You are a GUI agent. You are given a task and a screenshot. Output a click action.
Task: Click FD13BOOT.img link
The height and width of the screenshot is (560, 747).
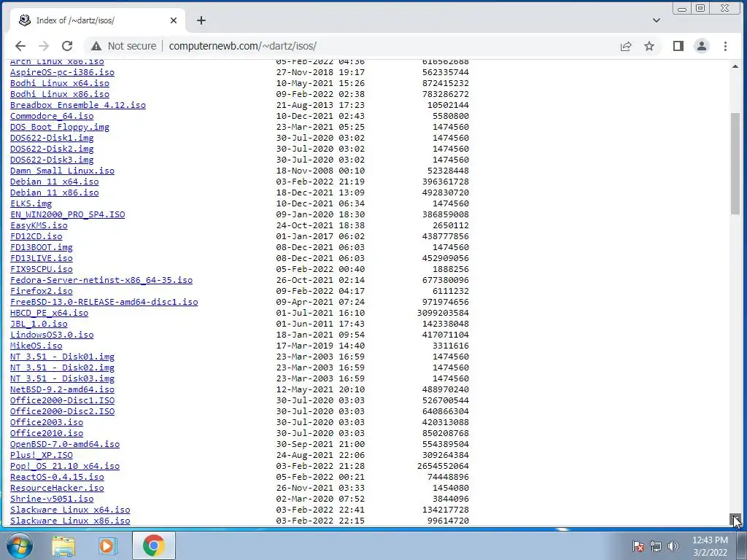pos(42,248)
